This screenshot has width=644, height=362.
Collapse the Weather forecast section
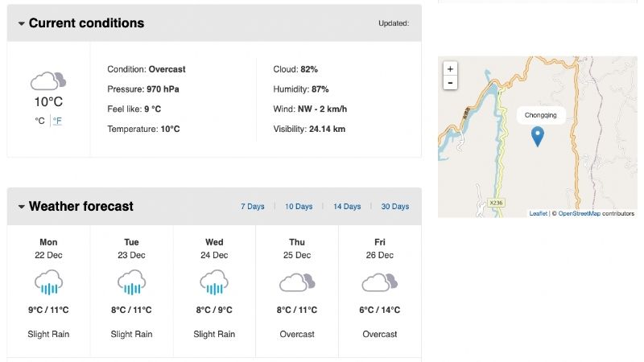(22, 207)
